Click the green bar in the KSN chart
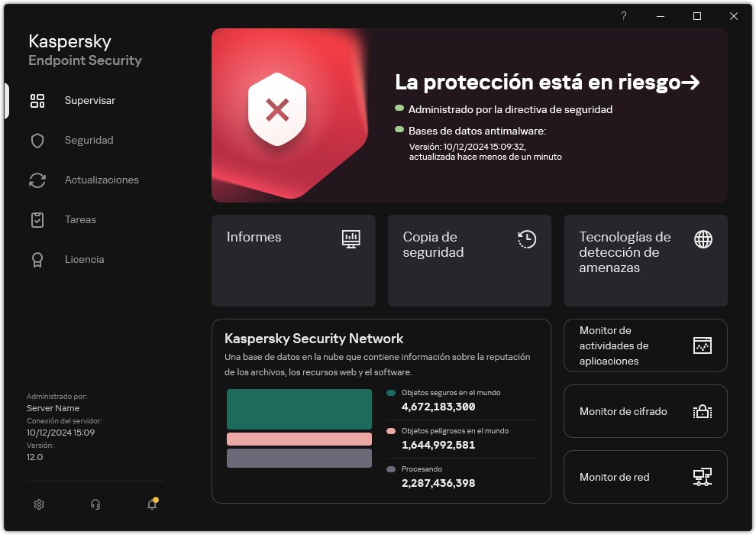 [x=299, y=409]
